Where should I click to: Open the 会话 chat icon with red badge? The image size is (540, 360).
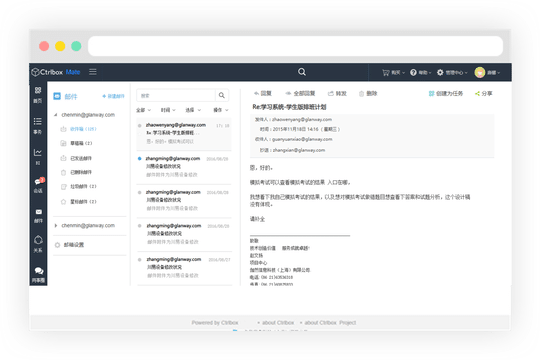pos(39,182)
